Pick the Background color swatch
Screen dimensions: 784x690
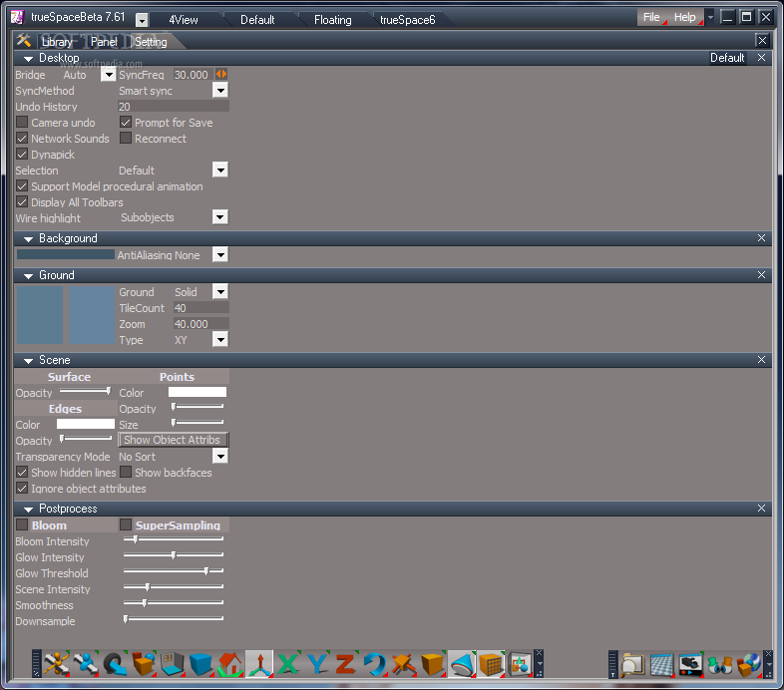tap(66, 254)
